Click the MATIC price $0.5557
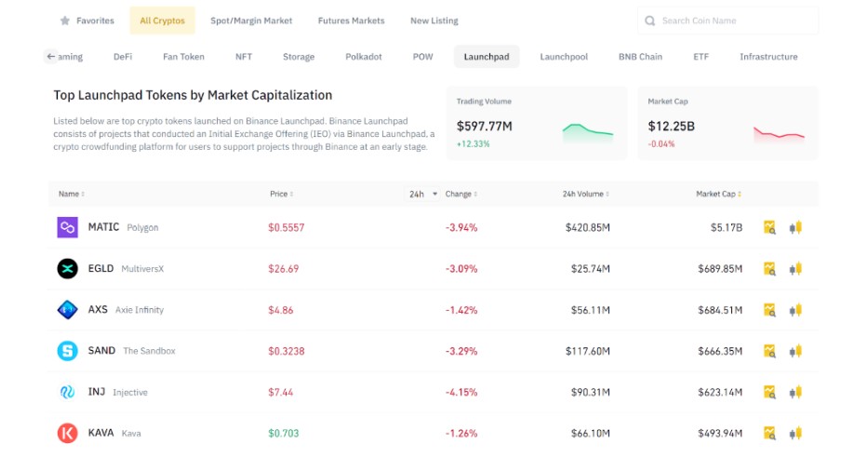 click(287, 227)
